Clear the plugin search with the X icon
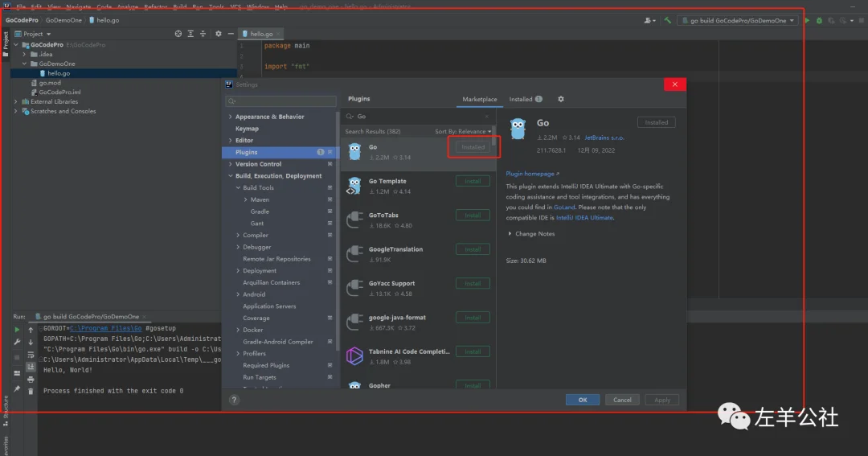Screen dimensions: 868x456 point(486,117)
